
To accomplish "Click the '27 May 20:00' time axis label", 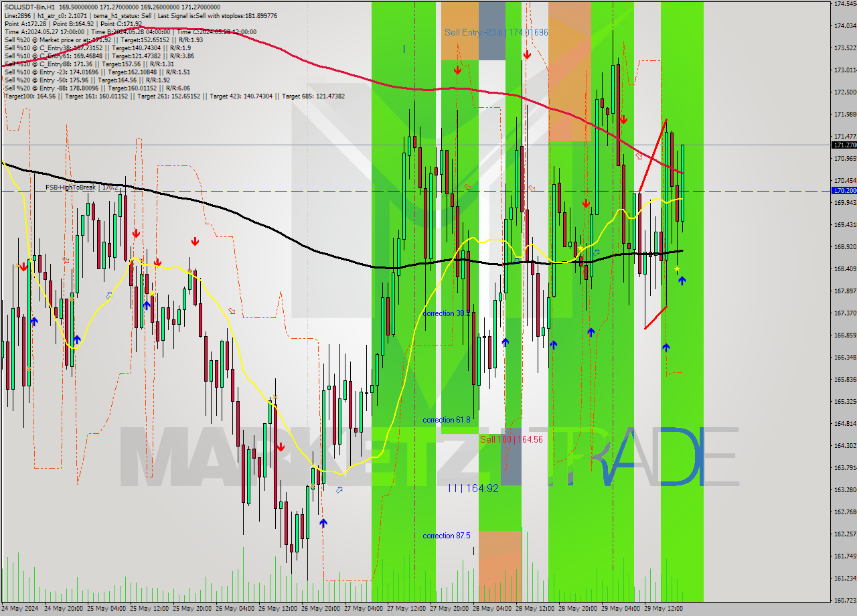I will tap(449, 609).
